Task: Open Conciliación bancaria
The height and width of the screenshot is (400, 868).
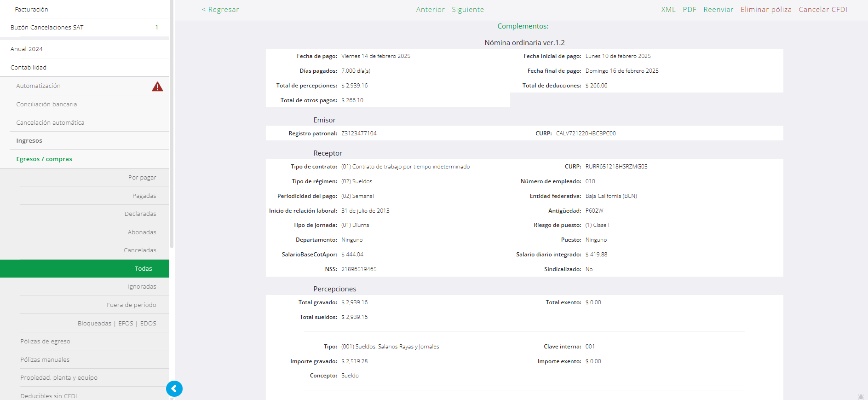Action: point(46,104)
